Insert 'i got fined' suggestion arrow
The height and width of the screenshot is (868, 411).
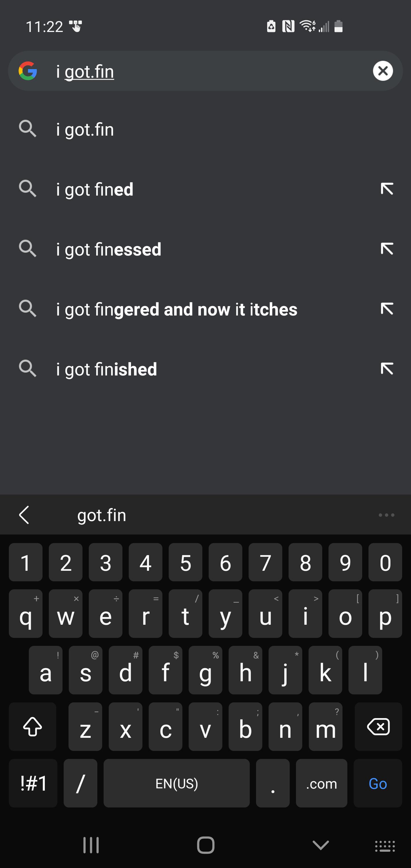(387, 189)
